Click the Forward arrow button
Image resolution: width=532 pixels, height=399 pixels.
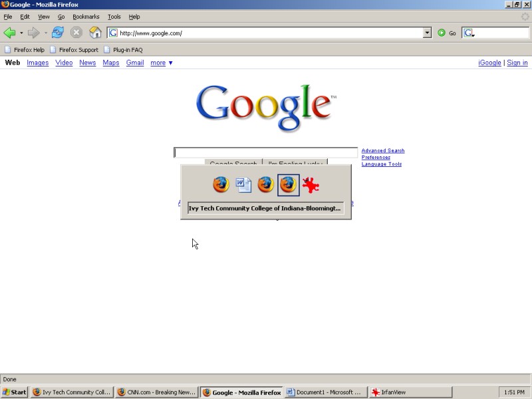(33, 33)
